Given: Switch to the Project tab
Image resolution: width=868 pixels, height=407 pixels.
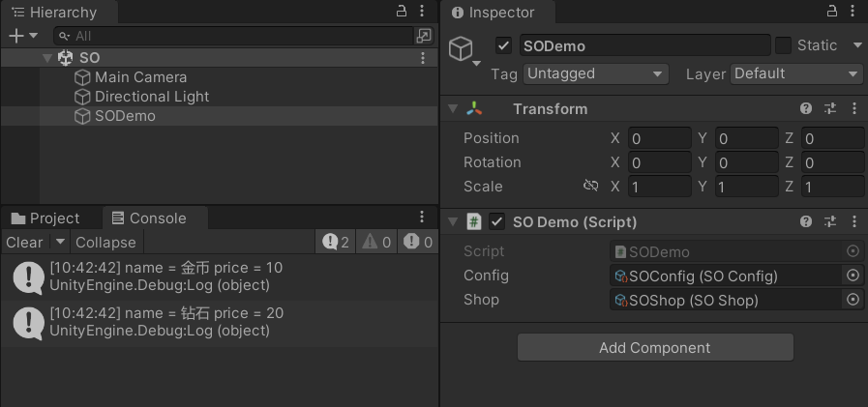Looking at the screenshot, I should point(45,218).
